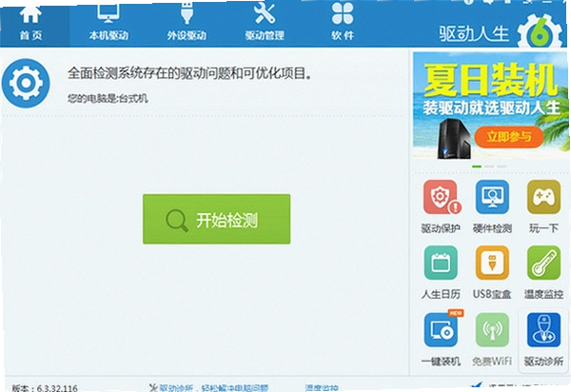571x392 pixels.
Task: Open the 温度监控 thermometer tool
Action: (x=543, y=272)
